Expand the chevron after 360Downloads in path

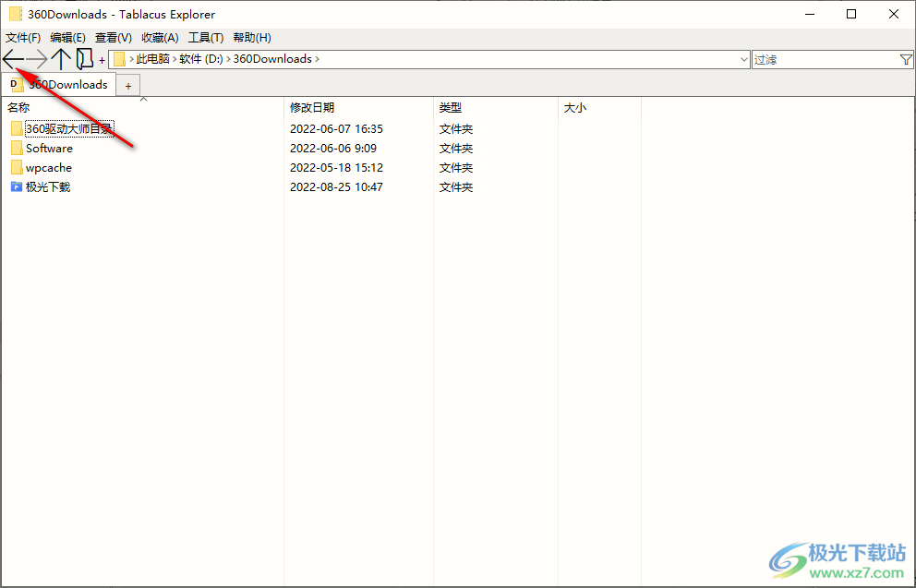pos(318,59)
